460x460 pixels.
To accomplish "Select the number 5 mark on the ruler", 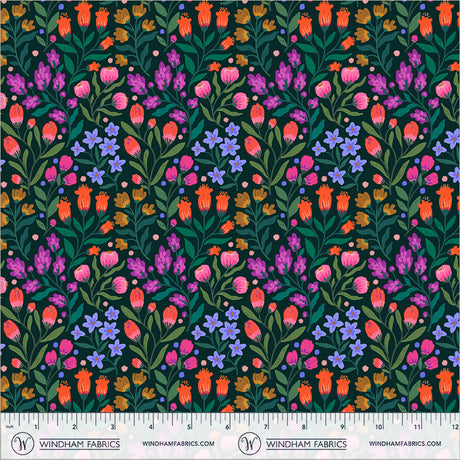I will (189, 427).
